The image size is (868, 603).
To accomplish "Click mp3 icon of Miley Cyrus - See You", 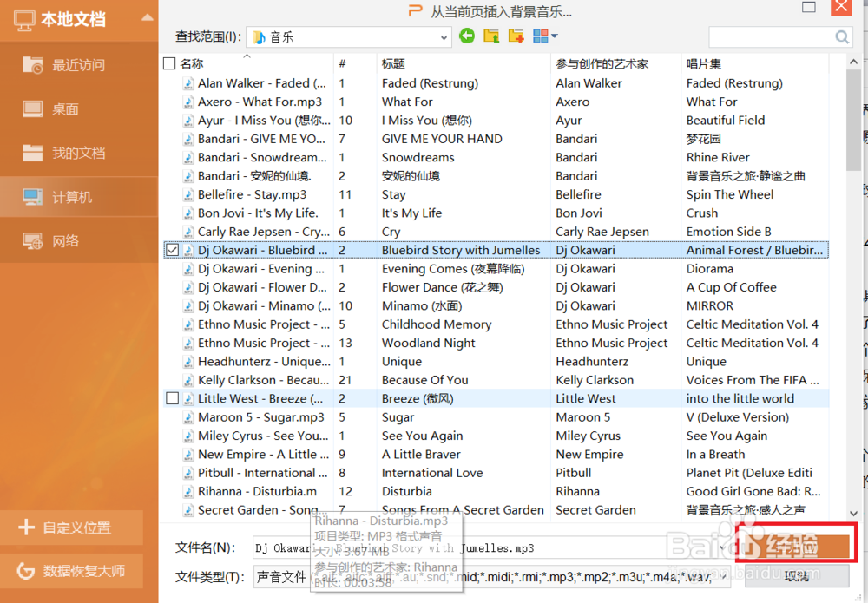I will [188, 436].
